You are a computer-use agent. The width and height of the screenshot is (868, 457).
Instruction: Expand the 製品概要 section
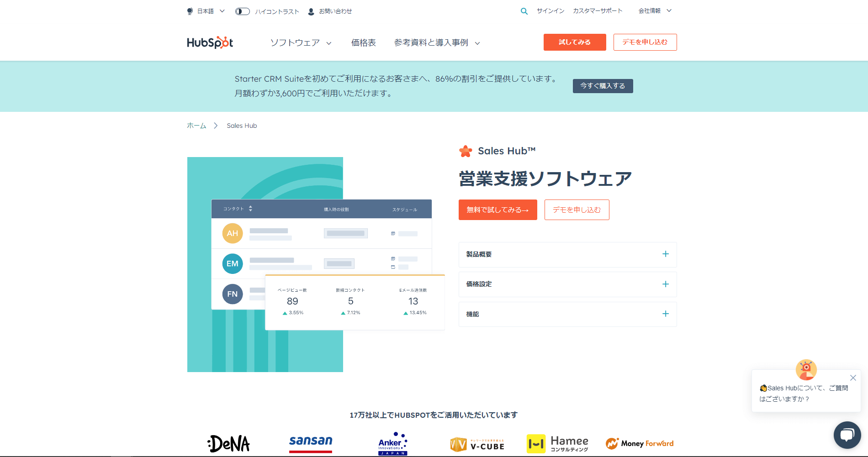[x=567, y=254]
